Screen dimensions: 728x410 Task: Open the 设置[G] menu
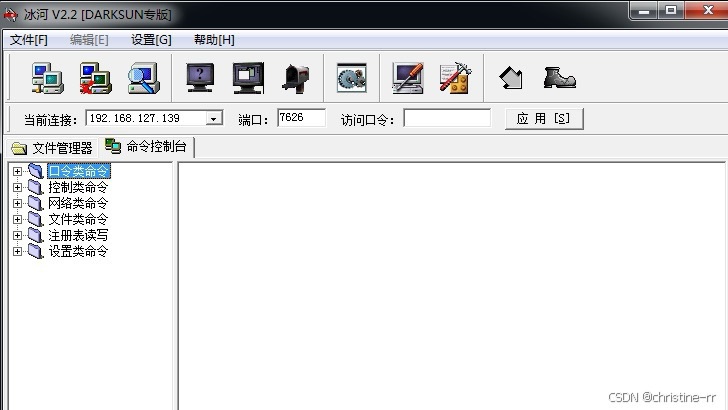(151, 40)
